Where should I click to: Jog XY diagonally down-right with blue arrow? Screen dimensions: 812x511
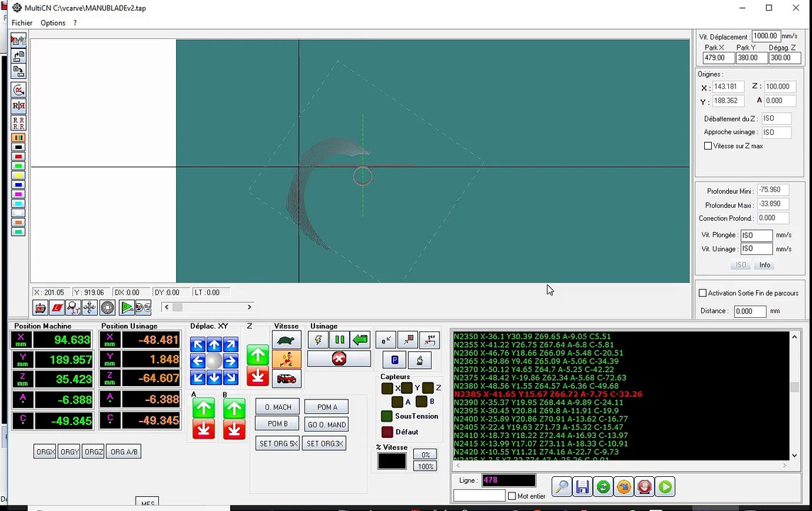231,378
